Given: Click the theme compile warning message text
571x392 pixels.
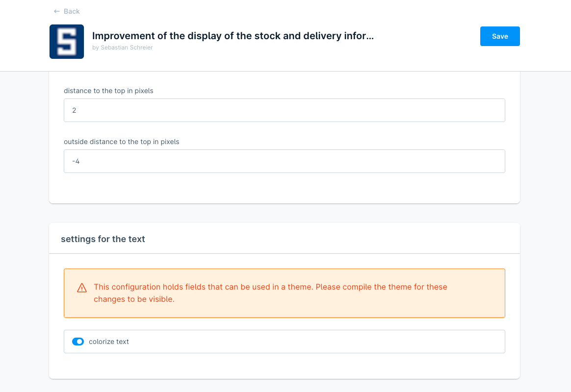Looking at the screenshot, I should tap(270, 287).
